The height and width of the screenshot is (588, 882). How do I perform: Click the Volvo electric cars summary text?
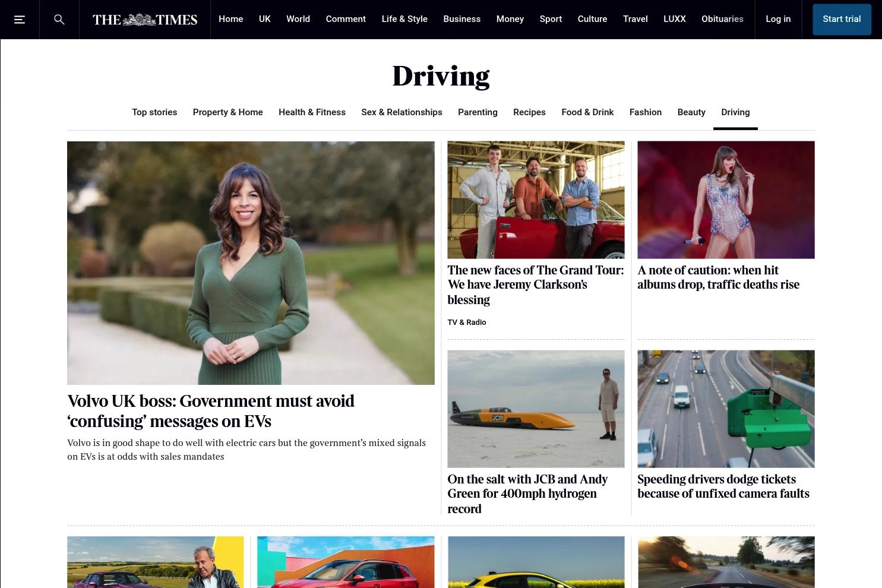coord(246,450)
